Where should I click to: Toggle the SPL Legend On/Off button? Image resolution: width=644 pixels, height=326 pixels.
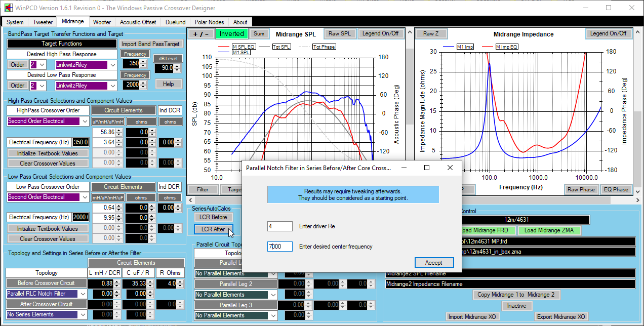click(x=380, y=34)
